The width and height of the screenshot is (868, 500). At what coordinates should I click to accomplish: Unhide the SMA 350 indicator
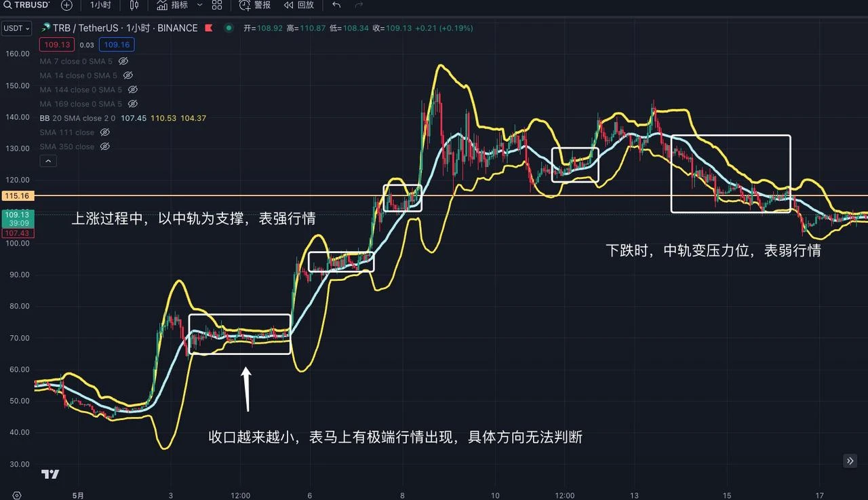tap(105, 147)
